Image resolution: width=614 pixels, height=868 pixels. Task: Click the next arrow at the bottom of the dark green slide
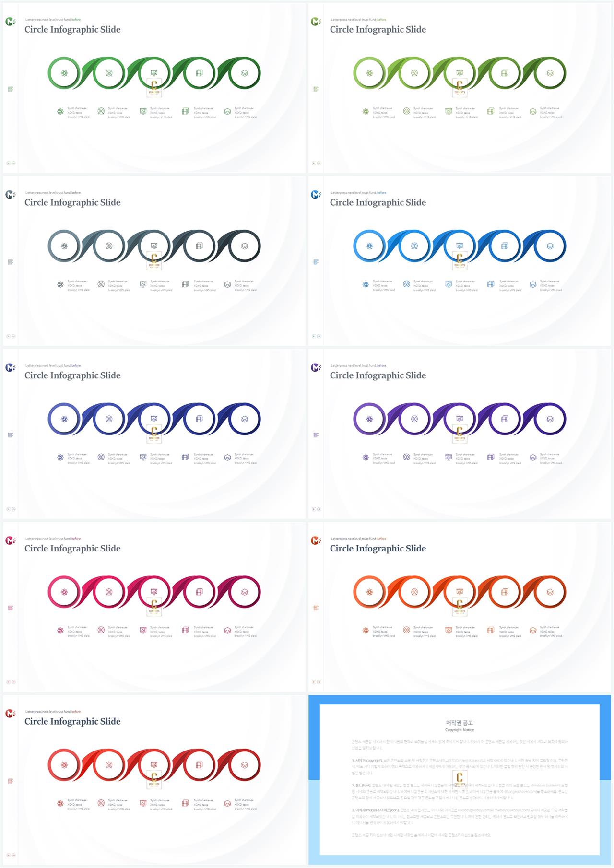[x=13, y=163]
